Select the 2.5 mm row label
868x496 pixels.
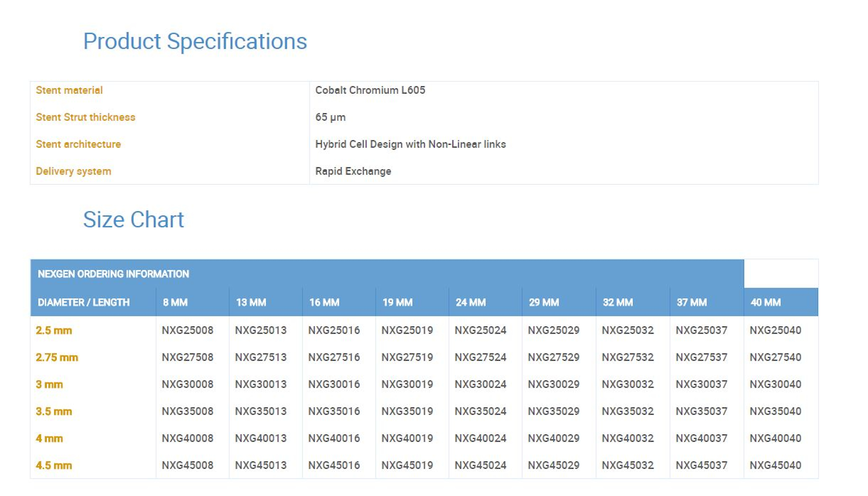pyautogui.click(x=54, y=330)
